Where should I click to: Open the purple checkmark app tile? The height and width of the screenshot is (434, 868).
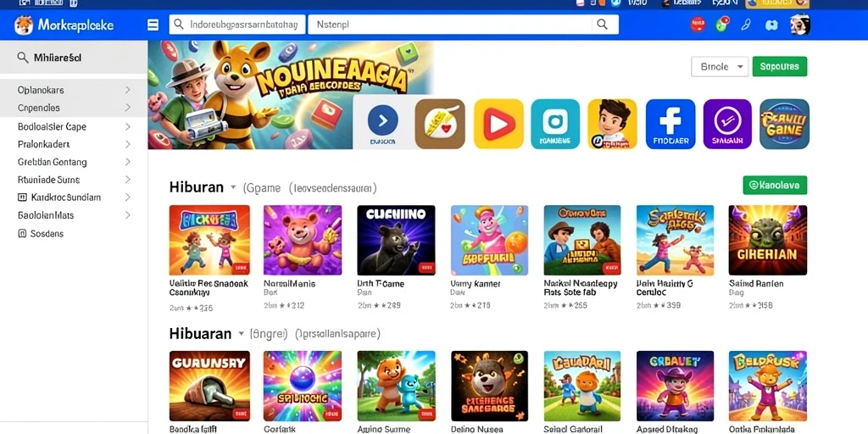[x=727, y=124]
